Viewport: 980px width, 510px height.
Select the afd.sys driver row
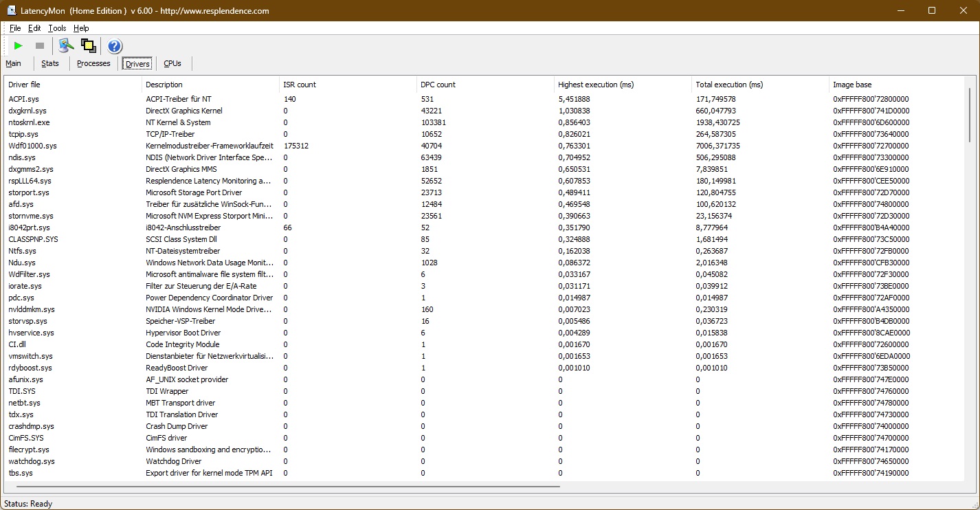(485, 204)
